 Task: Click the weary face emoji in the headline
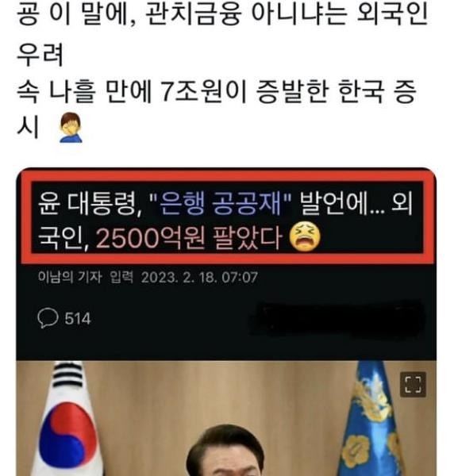click(304, 236)
